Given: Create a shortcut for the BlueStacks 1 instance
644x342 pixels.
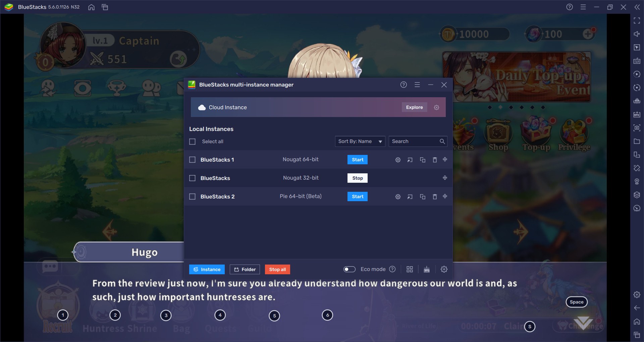Looking at the screenshot, I should pyautogui.click(x=410, y=160).
